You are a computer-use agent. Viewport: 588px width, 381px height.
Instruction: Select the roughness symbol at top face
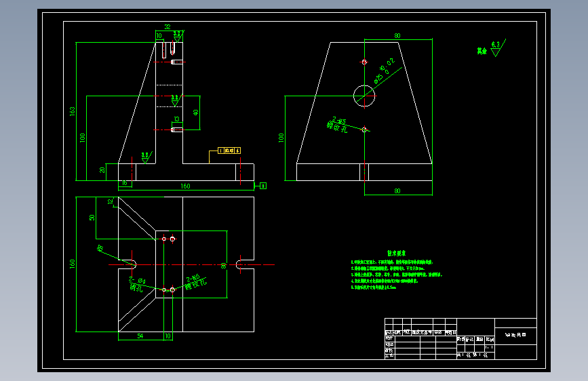point(178,37)
